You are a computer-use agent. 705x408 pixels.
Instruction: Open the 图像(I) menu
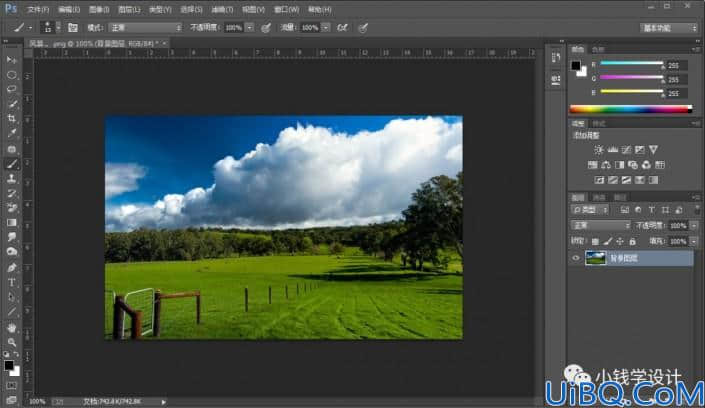[99, 9]
